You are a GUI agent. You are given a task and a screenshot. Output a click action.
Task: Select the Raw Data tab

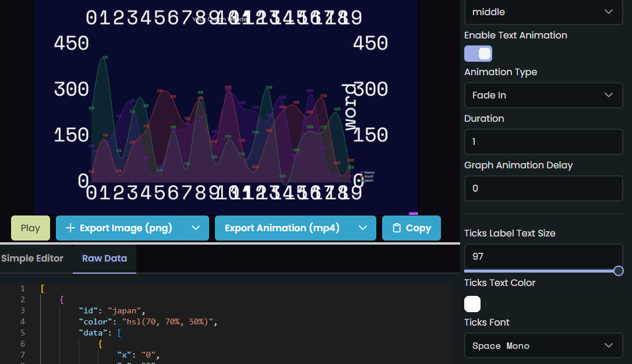tap(104, 258)
